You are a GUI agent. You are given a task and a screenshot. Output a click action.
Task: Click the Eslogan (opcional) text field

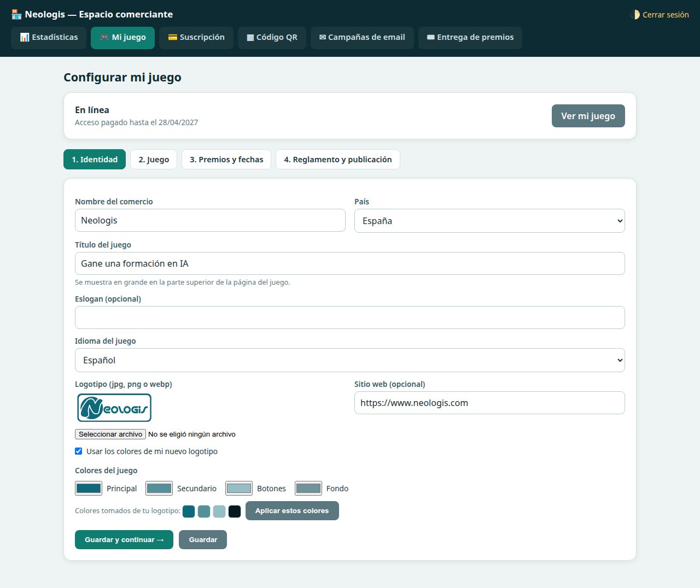click(x=350, y=317)
